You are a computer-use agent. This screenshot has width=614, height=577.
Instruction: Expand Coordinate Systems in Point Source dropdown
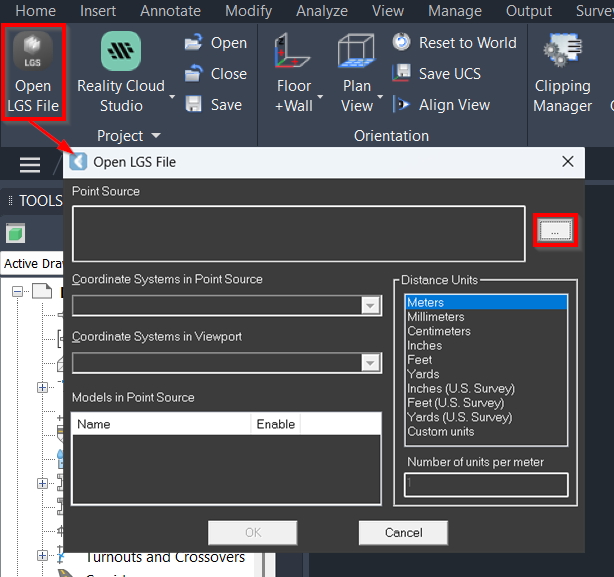tap(371, 306)
